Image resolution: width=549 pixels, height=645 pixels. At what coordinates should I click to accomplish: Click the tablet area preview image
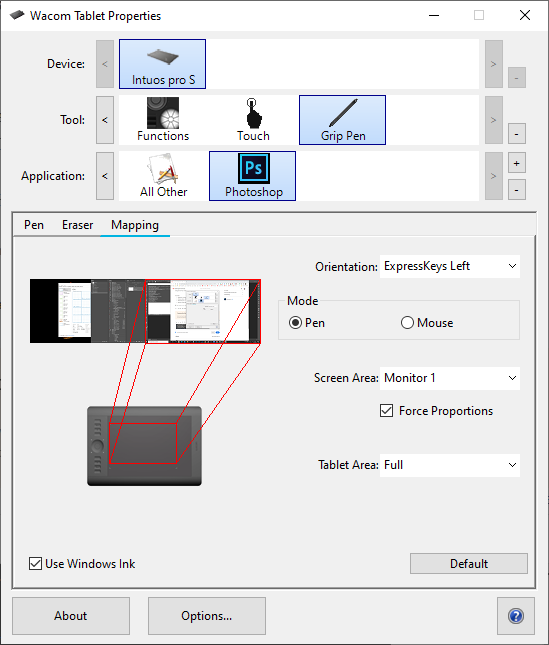[144, 446]
